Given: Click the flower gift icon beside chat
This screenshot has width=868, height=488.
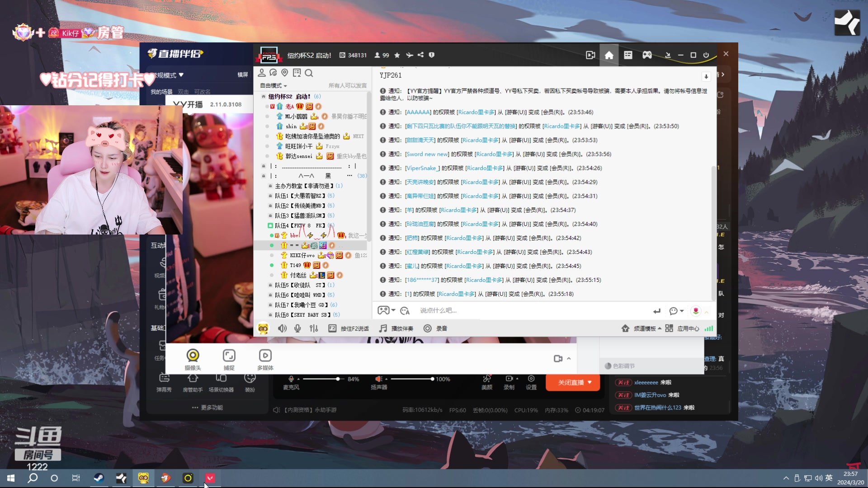Looking at the screenshot, I should click(696, 311).
